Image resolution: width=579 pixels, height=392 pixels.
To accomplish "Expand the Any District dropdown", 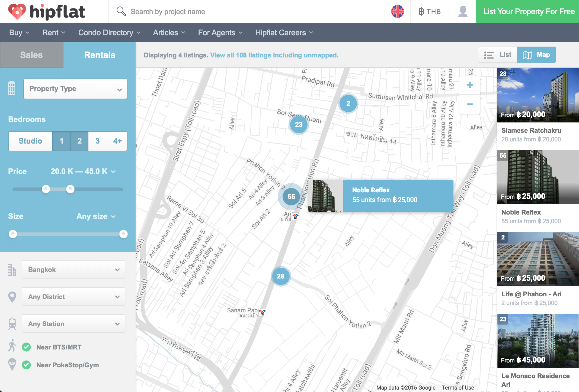I will (73, 297).
